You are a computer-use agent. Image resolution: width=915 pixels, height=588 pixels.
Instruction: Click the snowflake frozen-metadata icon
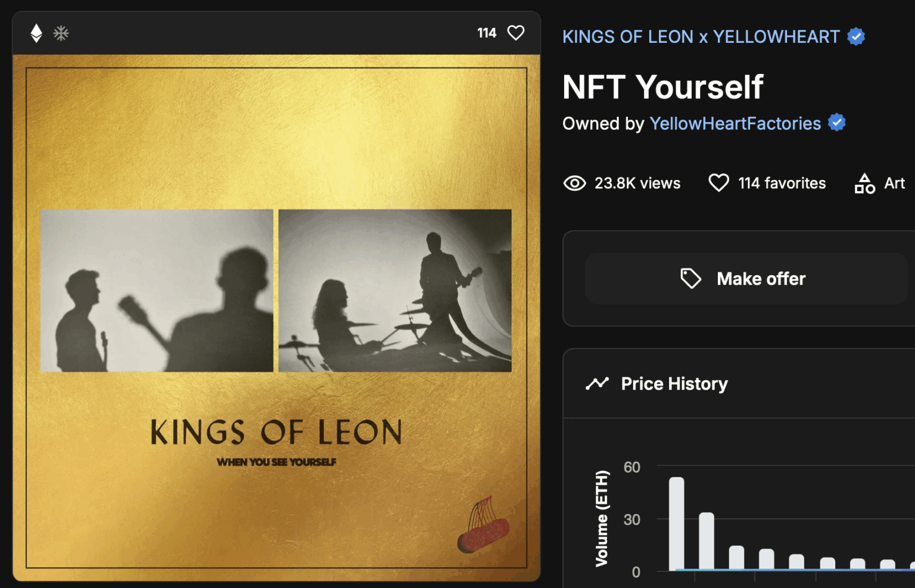61,33
